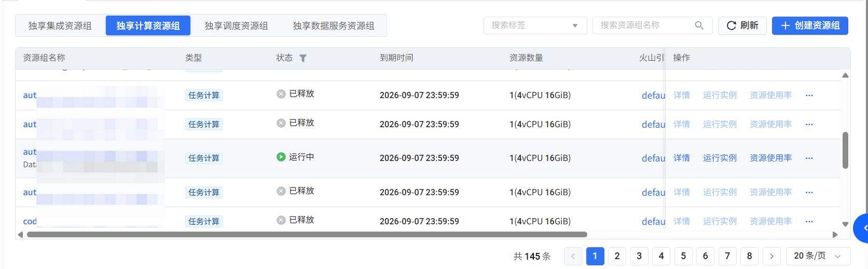
Task: Click the vertical table scrollbar thumb
Action: 845,150
